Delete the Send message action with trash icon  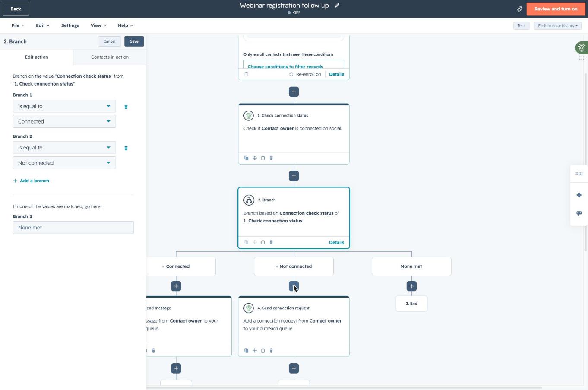coord(153,351)
